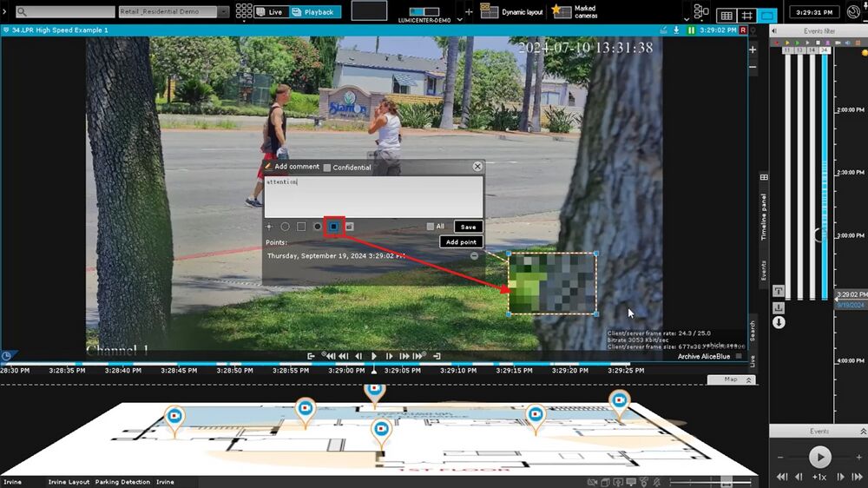Collapse the Map panel

(750, 380)
